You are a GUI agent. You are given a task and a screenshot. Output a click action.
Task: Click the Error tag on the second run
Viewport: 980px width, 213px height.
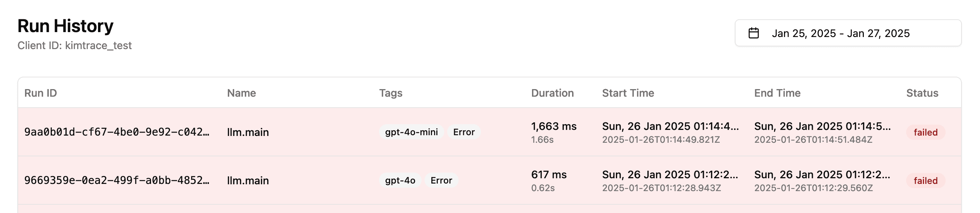(x=441, y=180)
